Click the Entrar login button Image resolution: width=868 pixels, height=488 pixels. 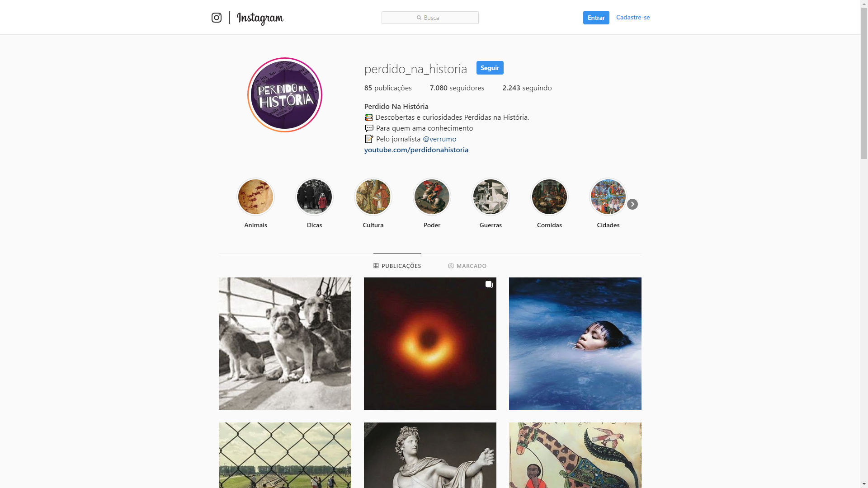click(596, 18)
